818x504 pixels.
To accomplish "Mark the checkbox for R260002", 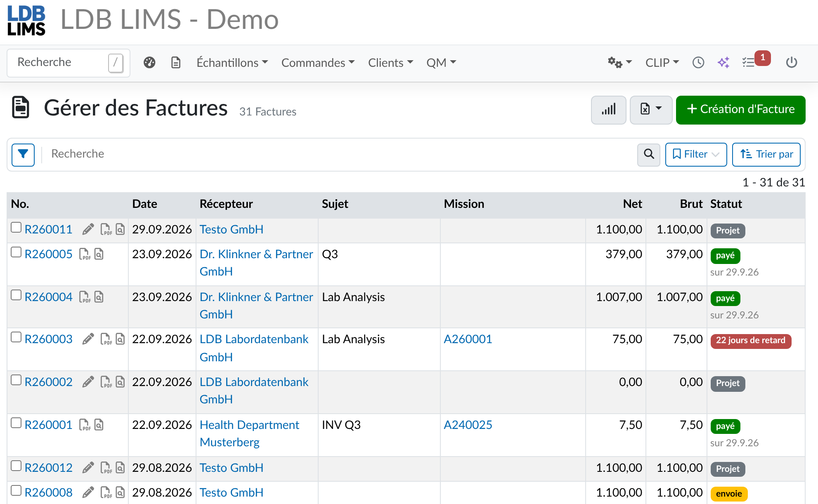I will click(x=16, y=380).
